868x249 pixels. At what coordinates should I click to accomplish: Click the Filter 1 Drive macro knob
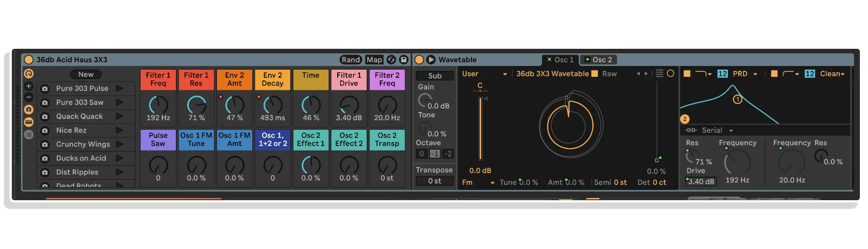(349, 105)
